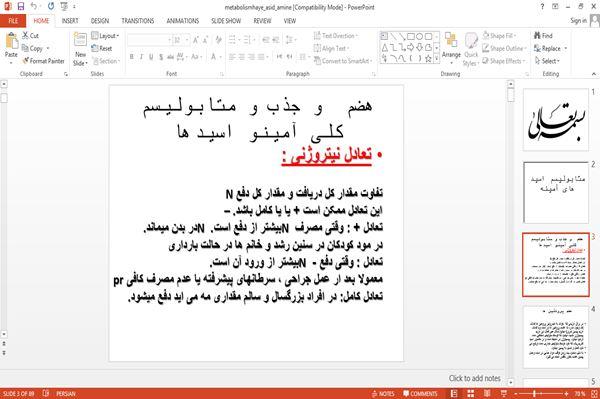The width and height of the screenshot is (600, 399).
Task: Click the Undo icon
Action: (34, 7)
